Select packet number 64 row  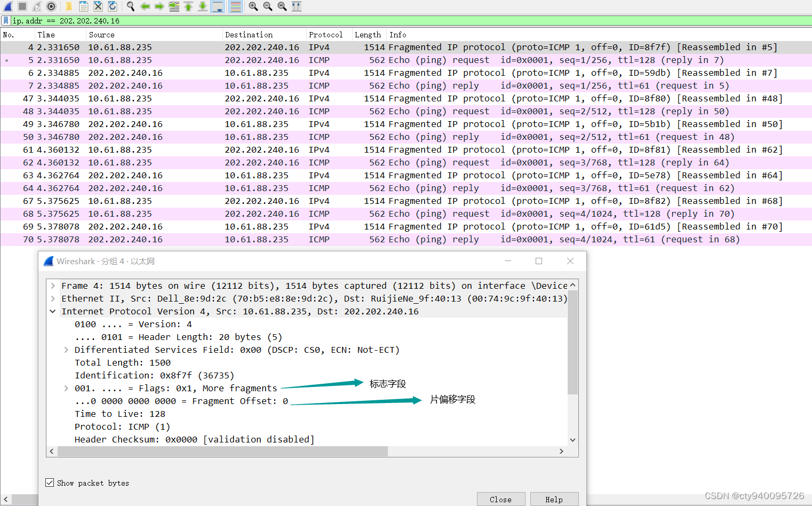[x=406, y=188]
